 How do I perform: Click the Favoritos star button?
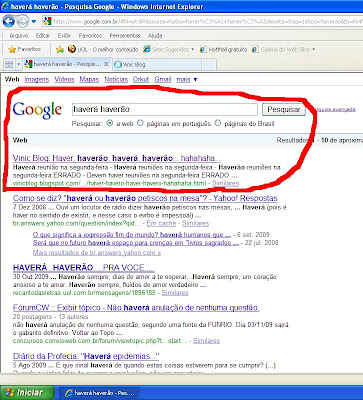coord(25,49)
